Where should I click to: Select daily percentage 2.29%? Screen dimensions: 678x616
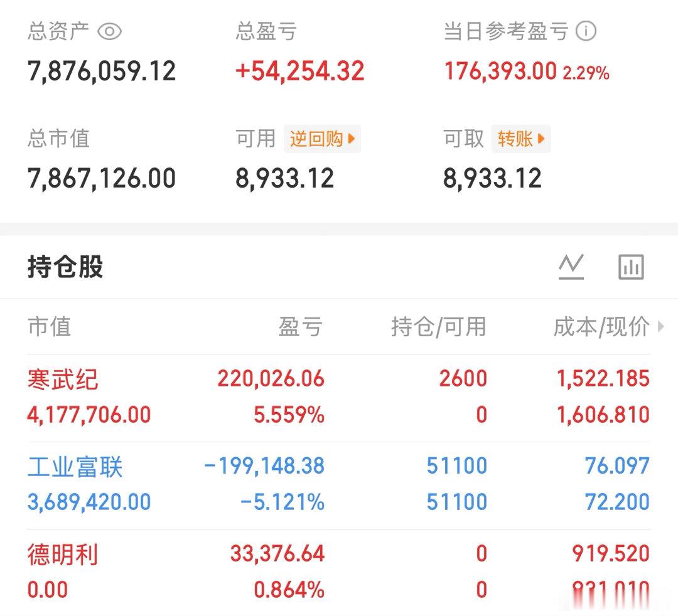(x=586, y=73)
